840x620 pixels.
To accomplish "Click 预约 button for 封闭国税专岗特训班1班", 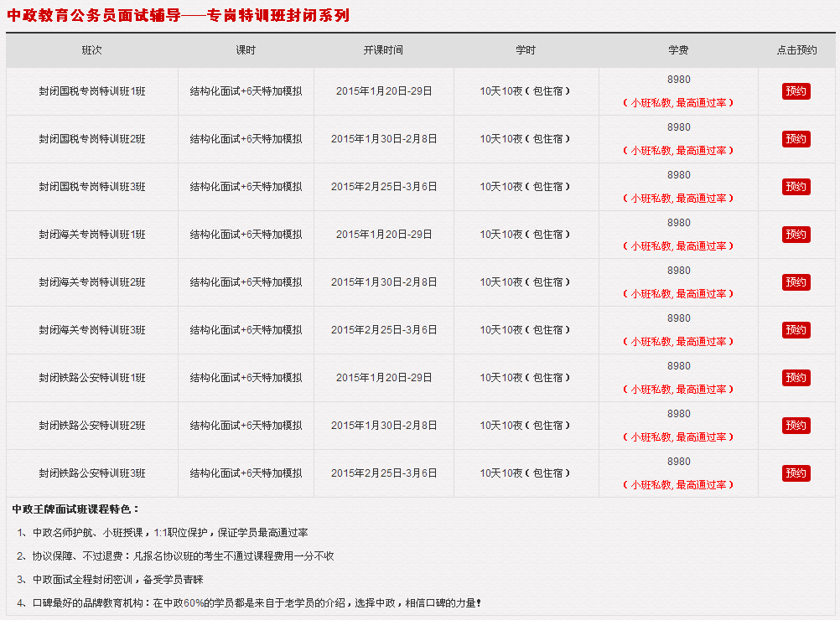I will pyautogui.click(x=796, y=91).
